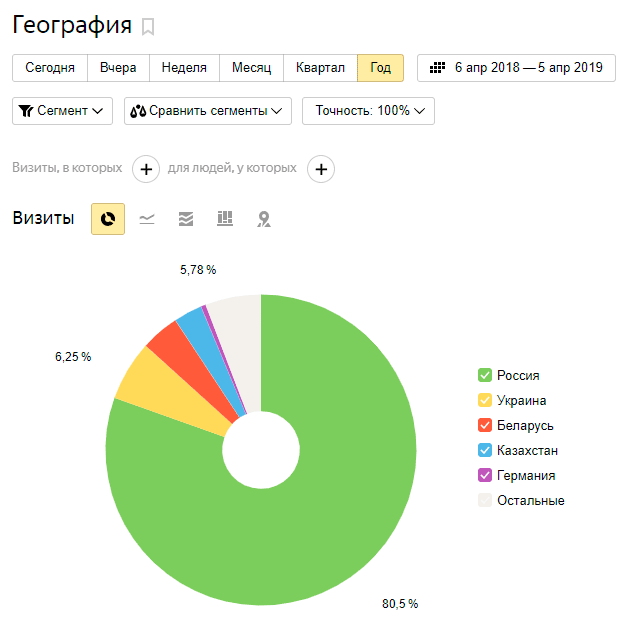Click the 5,78 % label
Image resolution: width=626 pixels, height=631 pixels.
tap(198, 270)
